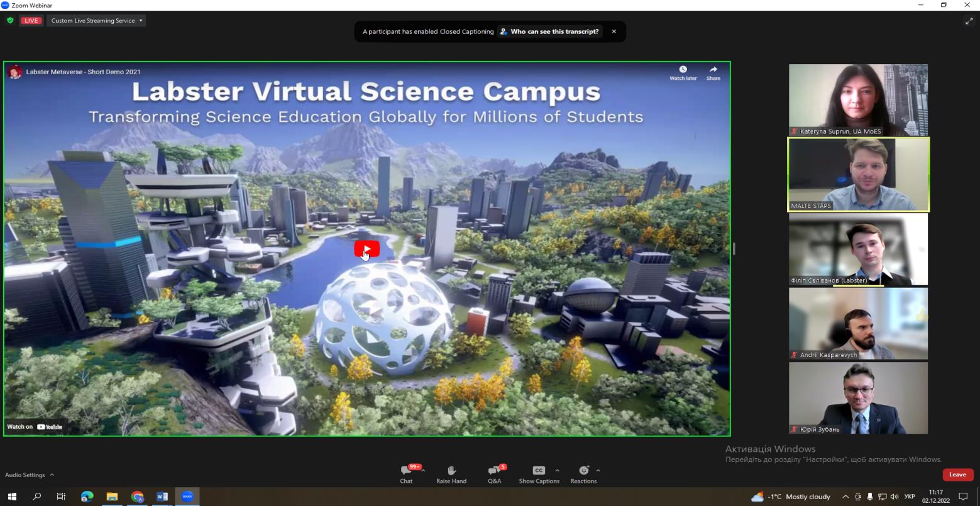Select Філіп Селіванов (Labster) video thumbnail
Viewport: 980px width, 506px height.
pyautogui.click(x=858, y=249)
